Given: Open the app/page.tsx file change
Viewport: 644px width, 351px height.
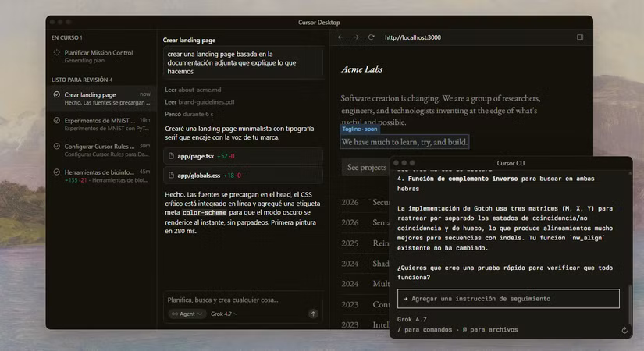Looking at the screenshot, I should point(243,156).
